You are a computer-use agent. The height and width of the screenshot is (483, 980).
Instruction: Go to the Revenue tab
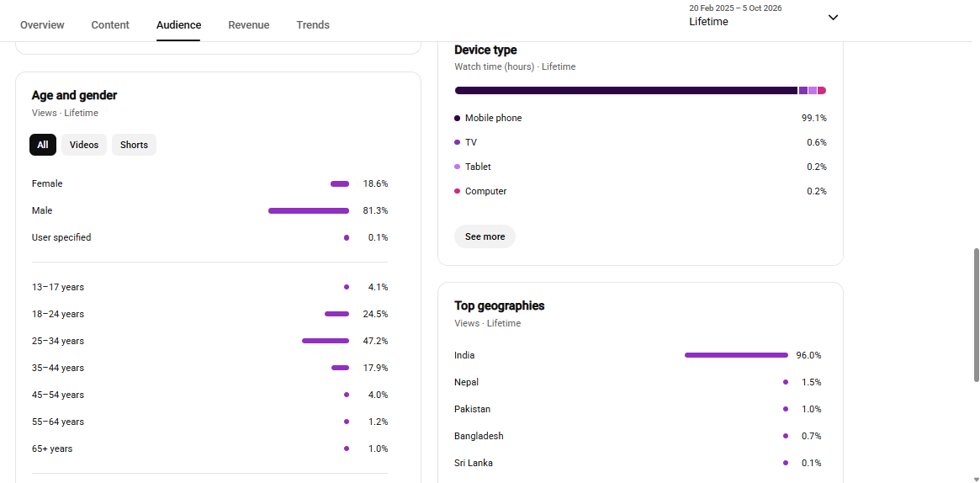[x=249, y=25]
